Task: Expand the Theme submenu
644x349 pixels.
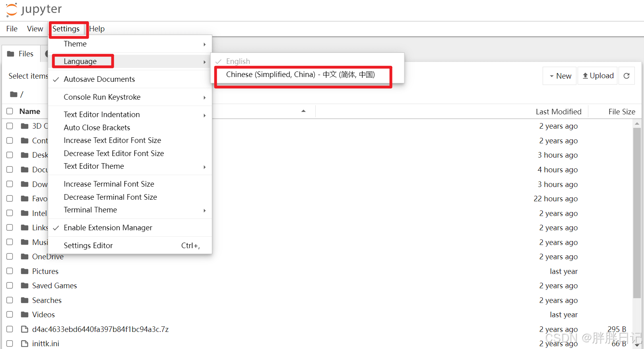Action: (x=130, y=44)
